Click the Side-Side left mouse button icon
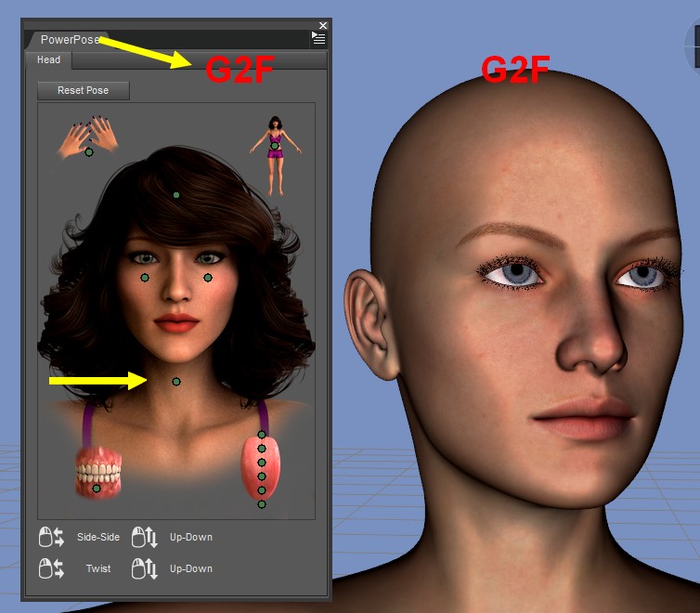Viewport: 700px width, 613px height. pos(51,537)
